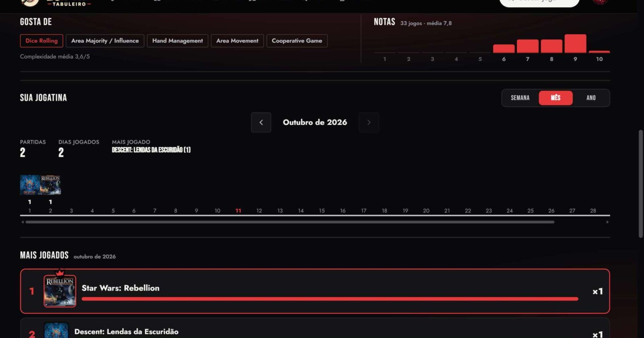Viewport: 644px width, 338px height.
Task: Open the Descent: Lendas da Escuridão list title
Action: point(126,332)
